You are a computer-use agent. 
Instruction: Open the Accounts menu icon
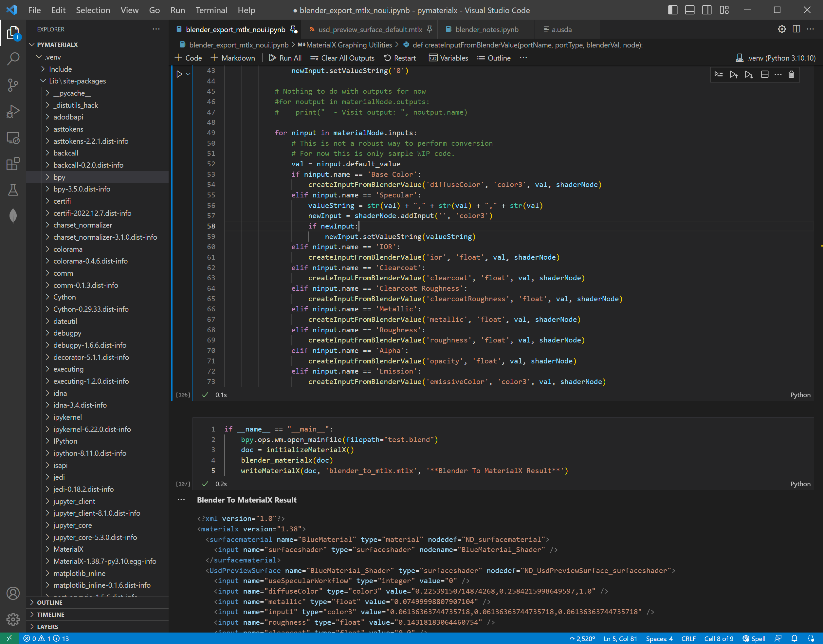[x=13, y=594]
